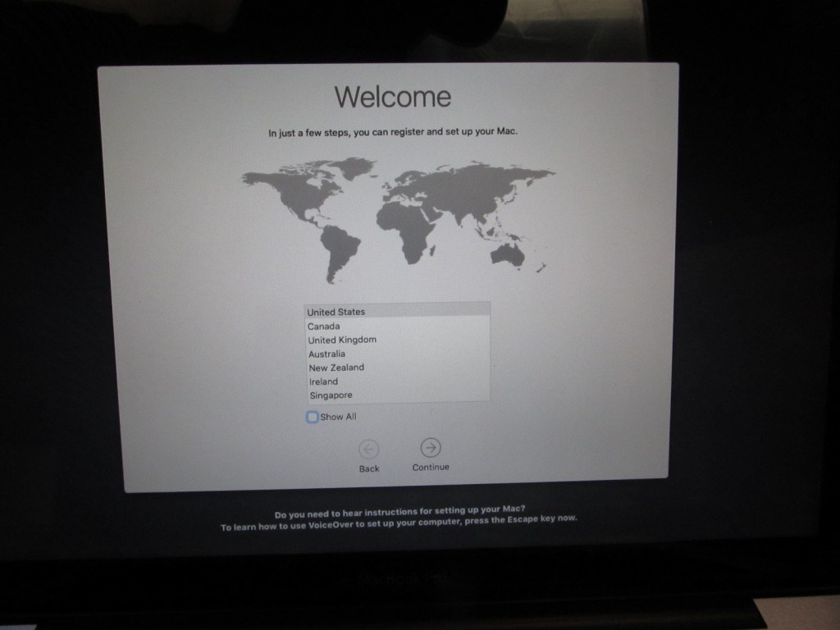This screenshot has width=840, height=630.
Task: Choose New Zealand from the list
Action: pyautogui.click(x=397, y=367)
